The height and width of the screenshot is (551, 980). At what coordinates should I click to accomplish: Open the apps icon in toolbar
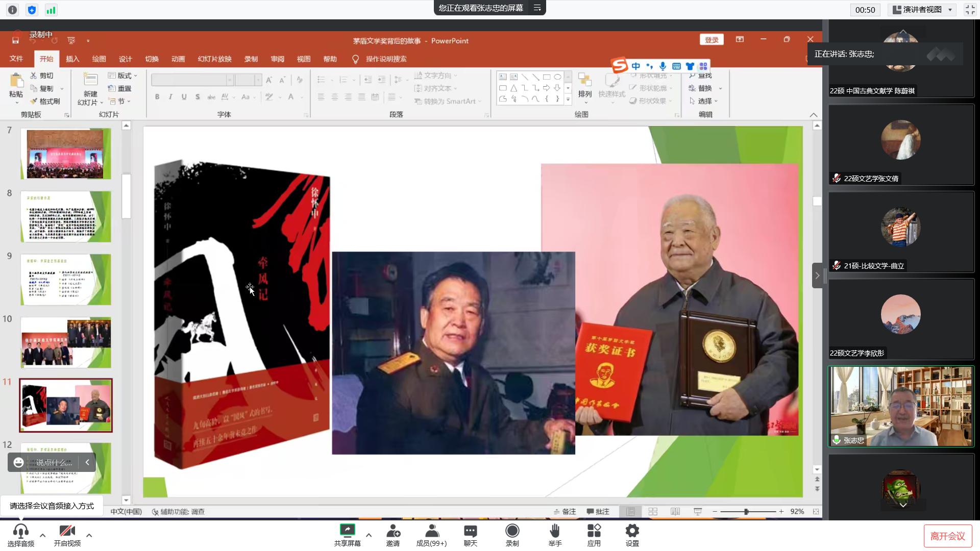pos(594,531)
